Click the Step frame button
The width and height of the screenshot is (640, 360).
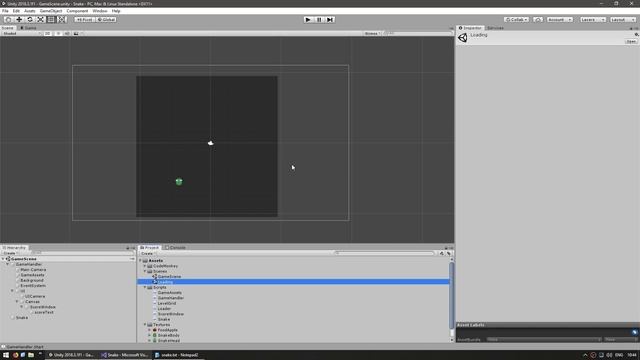pos(330,20)
